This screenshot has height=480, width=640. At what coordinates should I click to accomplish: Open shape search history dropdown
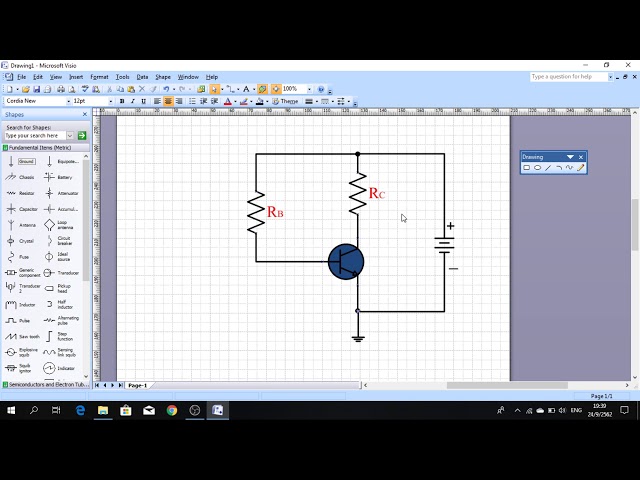[x=70, y=136]
